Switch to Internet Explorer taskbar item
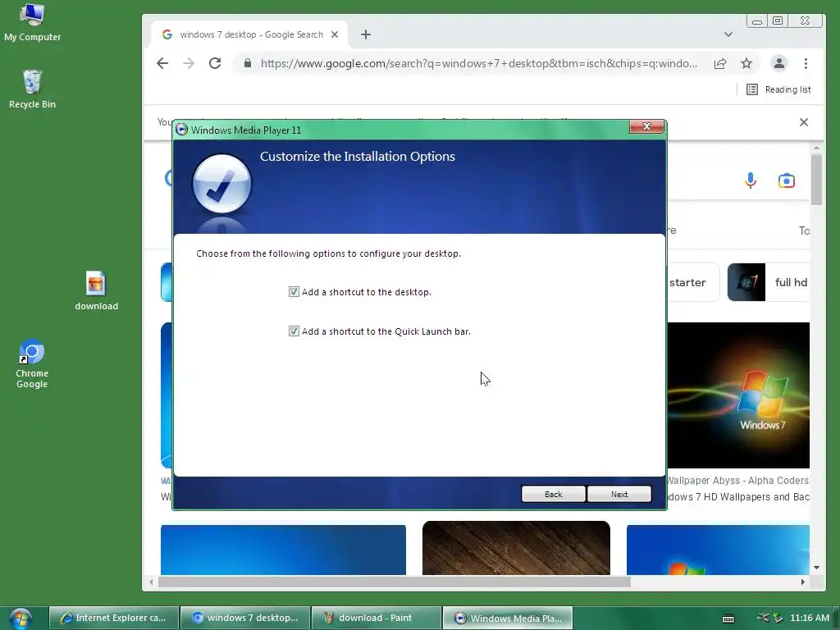This screenshot has height=630, width=840. (113, 618)
